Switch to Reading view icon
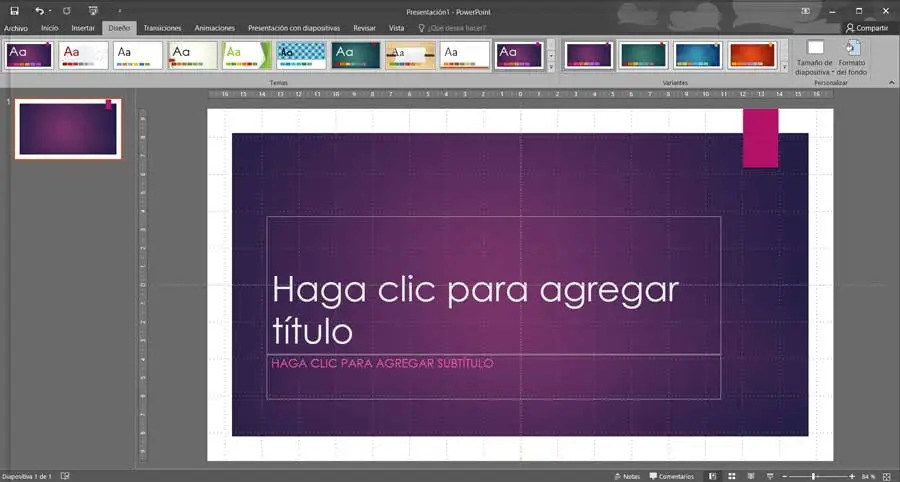900x482 pixels. (x=751, y=476)
